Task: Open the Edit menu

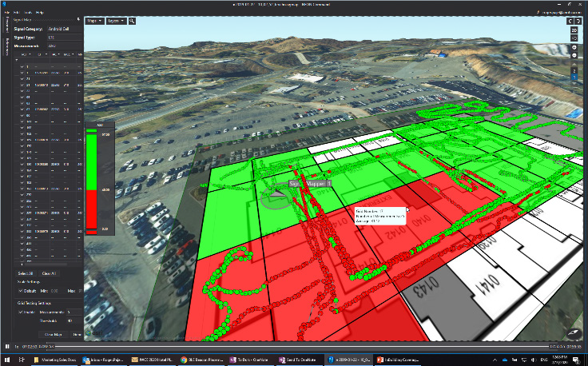Action: [17, 12]
